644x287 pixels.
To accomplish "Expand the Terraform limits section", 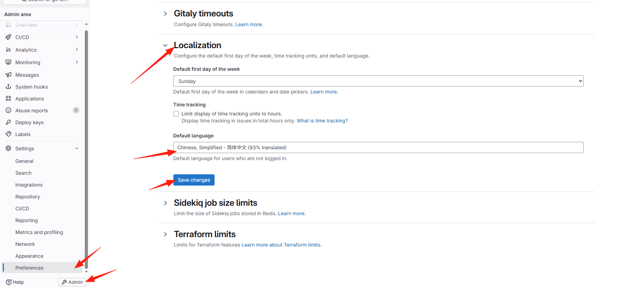I will click(165, 234).
